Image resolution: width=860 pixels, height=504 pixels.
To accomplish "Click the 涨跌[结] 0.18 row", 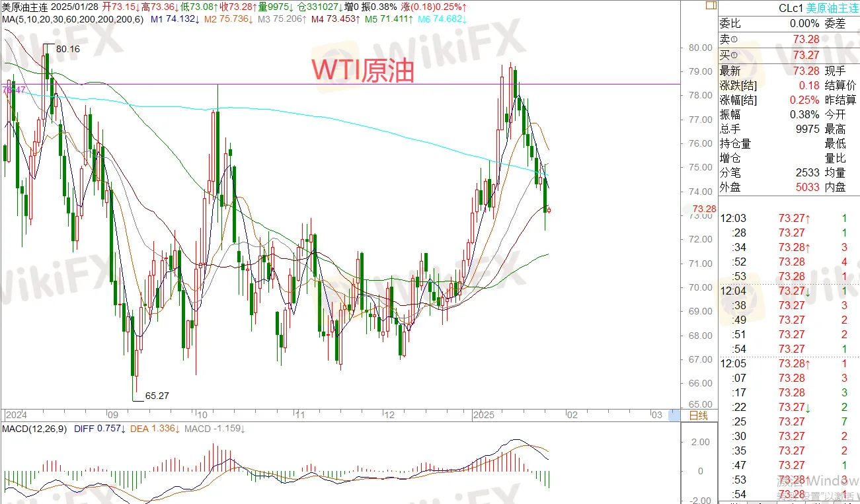I will [x=770, y=85].
